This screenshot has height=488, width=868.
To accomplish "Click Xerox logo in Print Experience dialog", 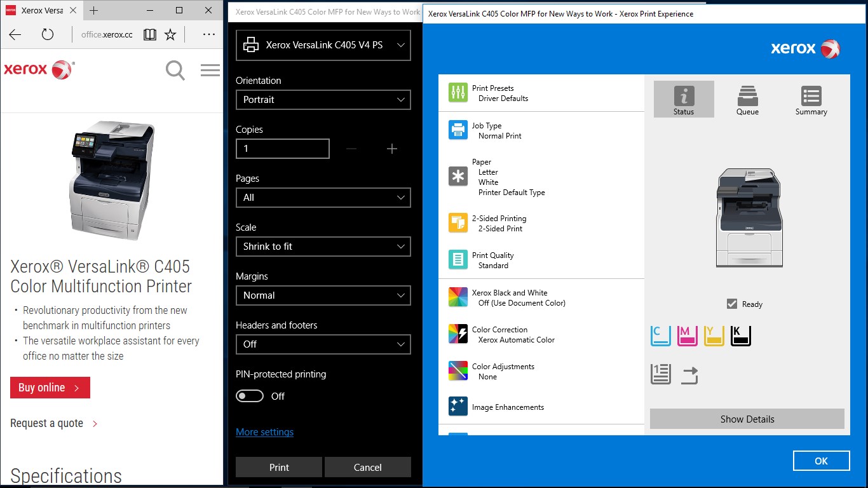I will tap(805, 48).
